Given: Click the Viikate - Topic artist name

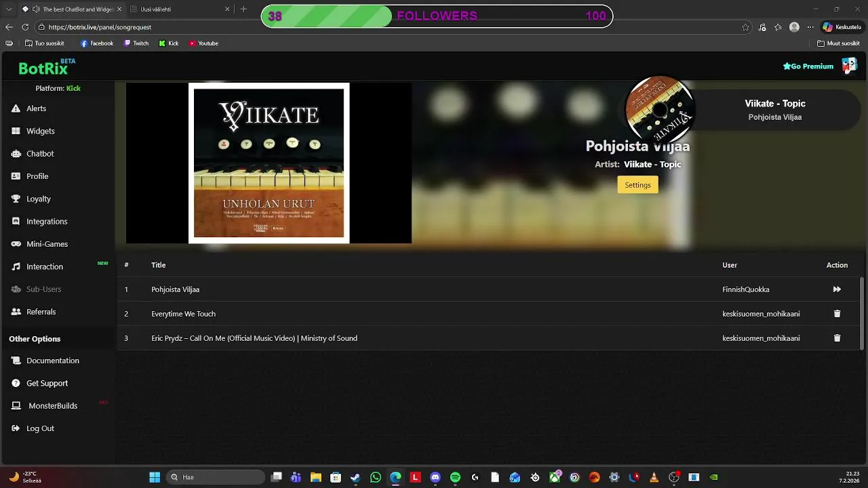Looking at the screenshot, I should [x=652, y=164].
